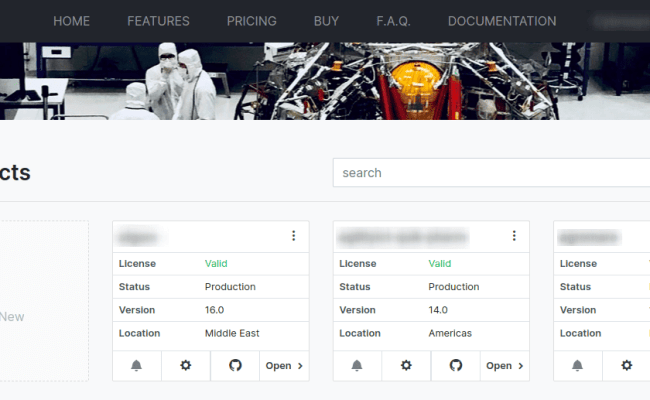Click the bell icon on the third project card
The height and width of the screenshot is (400, 650).
577,366
